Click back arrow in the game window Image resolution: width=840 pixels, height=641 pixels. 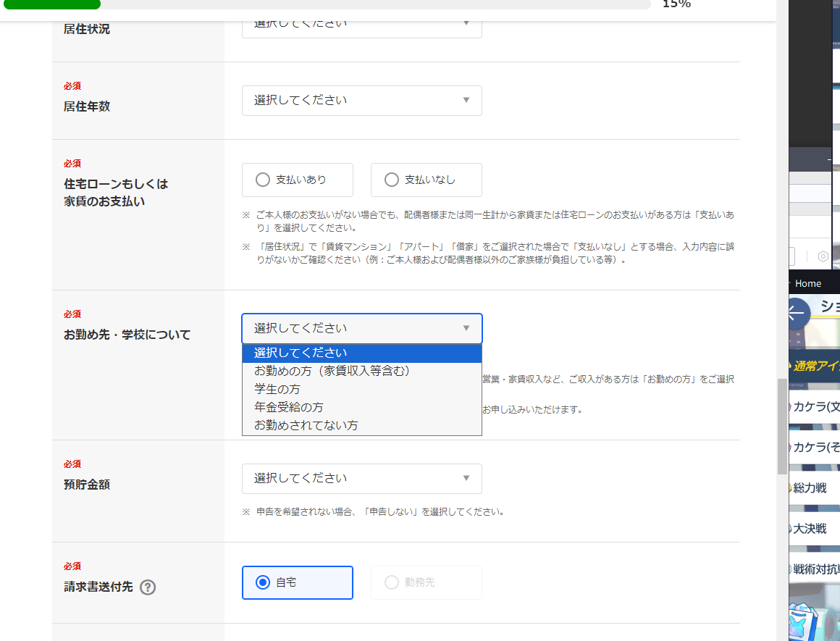[798, 313]
